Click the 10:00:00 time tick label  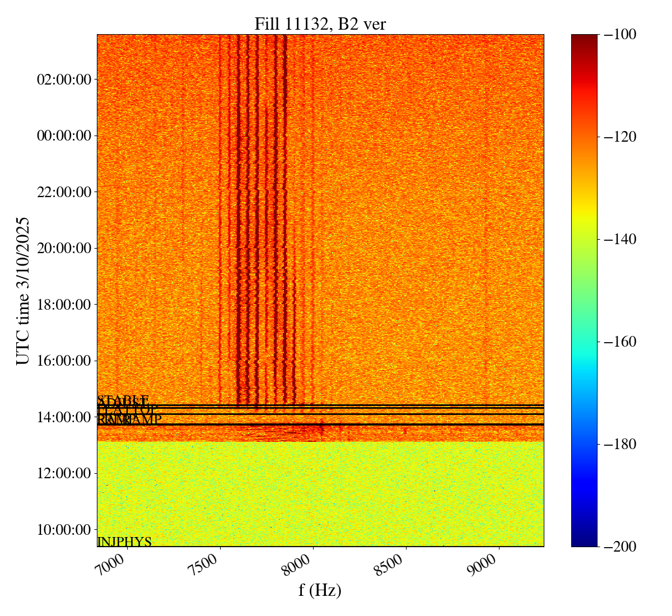(x=64, y=530)
